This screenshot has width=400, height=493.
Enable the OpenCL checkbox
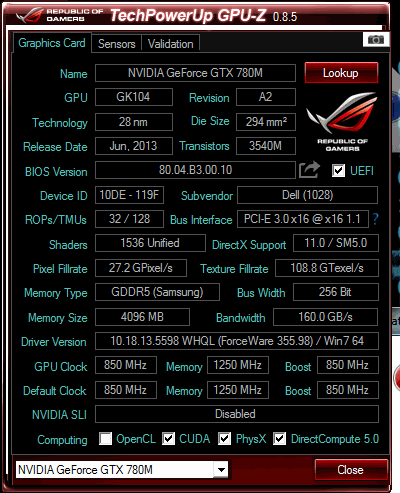[x=105, y=439]
